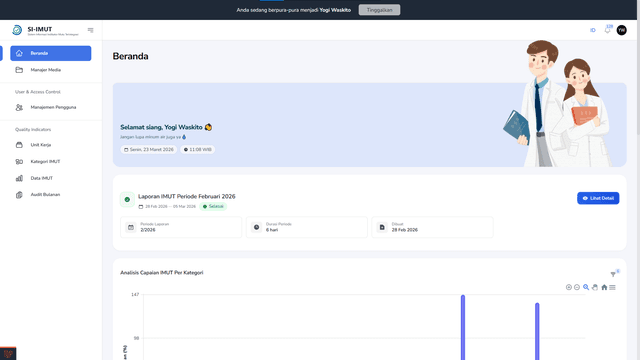The image size is (640, 360).
Task: Click the Lihat Detail button
Action: (598, 198)
